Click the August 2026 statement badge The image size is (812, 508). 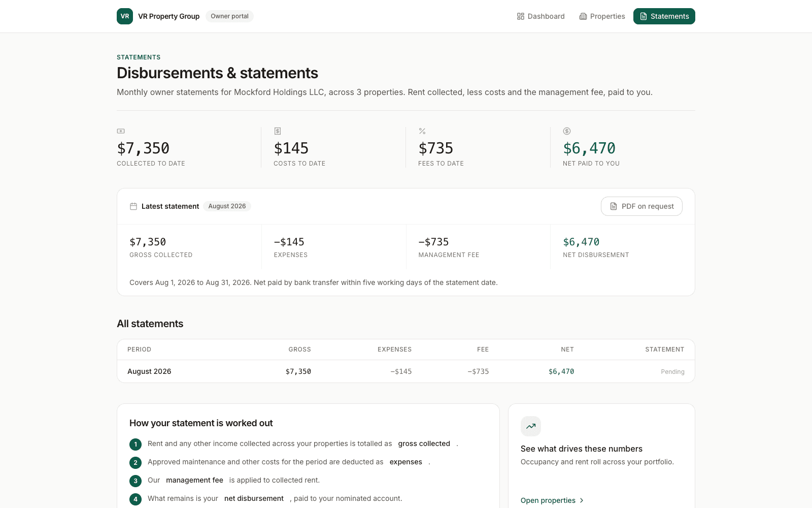tap(227, 206)
